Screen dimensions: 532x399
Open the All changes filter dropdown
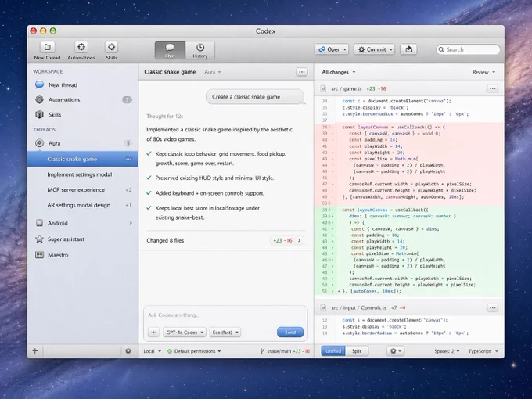339,72
